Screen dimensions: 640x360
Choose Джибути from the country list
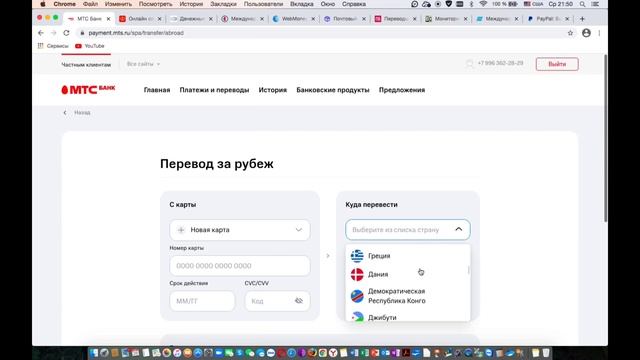point(408,317)
